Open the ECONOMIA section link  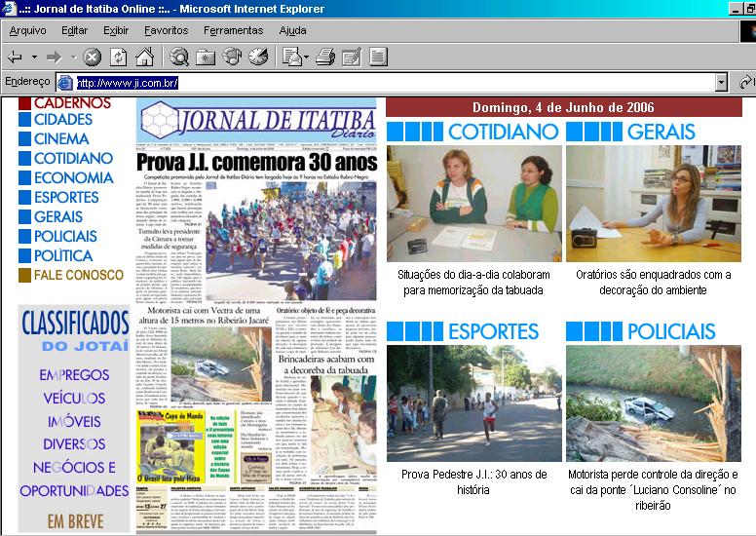coord(74,177)
